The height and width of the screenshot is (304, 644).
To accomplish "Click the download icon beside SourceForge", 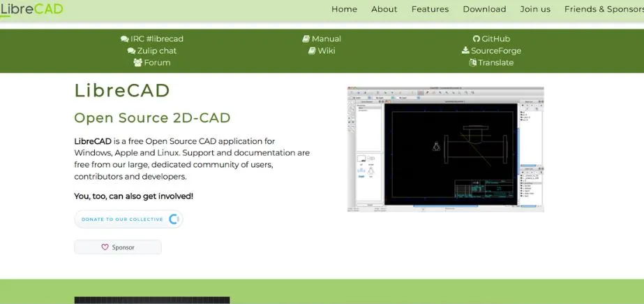I will click(465, 50).
